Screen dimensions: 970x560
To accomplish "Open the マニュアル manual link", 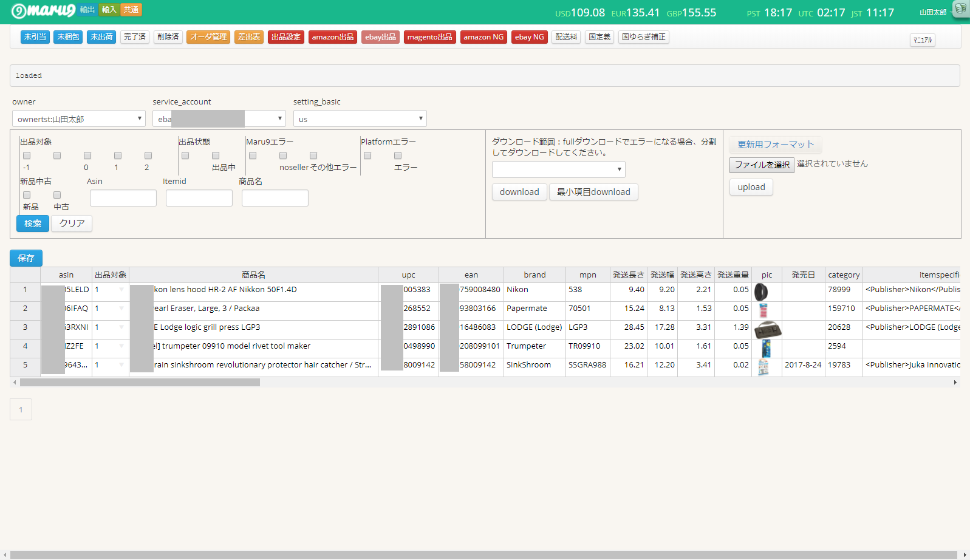I will tap(923, 40).
